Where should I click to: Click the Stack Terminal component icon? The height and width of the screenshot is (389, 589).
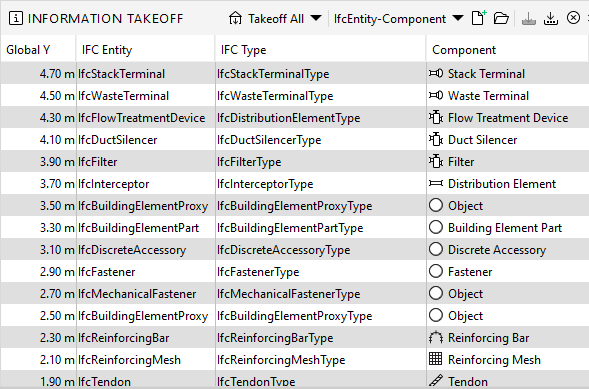point(436,73)
